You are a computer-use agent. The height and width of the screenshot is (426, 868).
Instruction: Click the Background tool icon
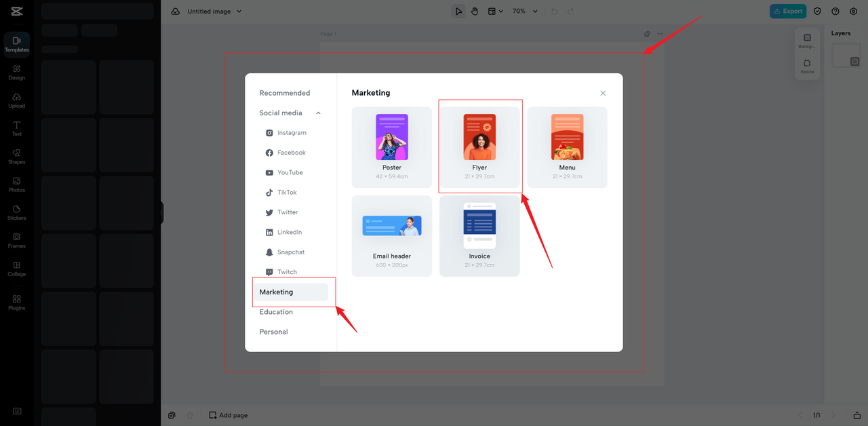click(x=807, y=41)
